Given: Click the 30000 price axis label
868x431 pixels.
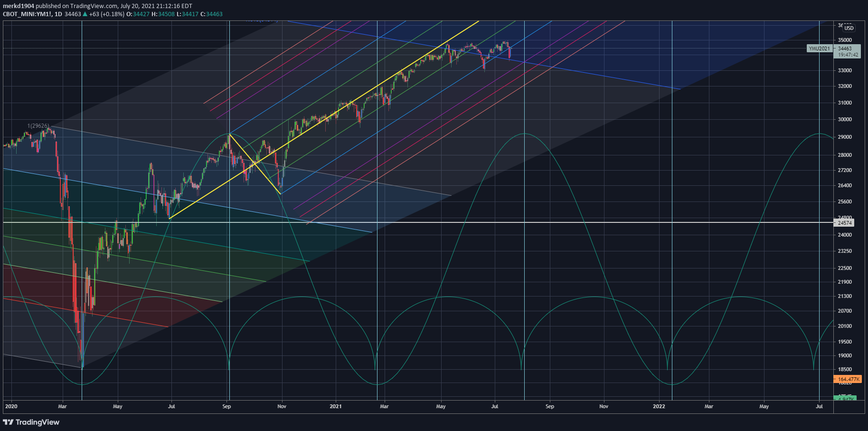Looking at the screenshot, I should pyautogui.click(x=845, y=119).
